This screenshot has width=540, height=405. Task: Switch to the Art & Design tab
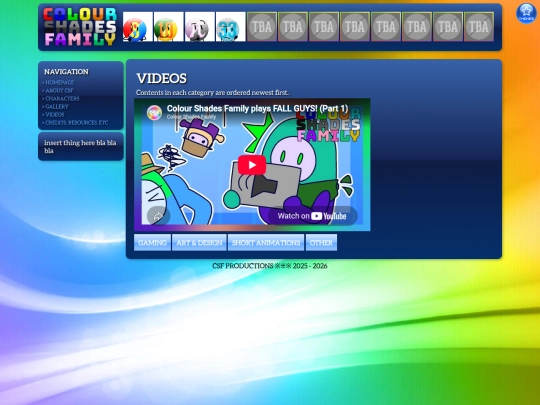pos(199,242)
